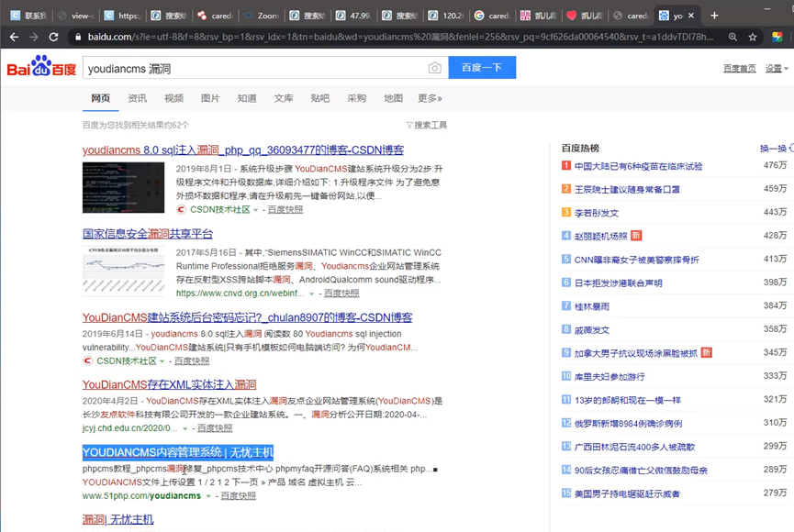794x532 pixels.
Task: Open hot topic 王辰院士建议随身常备口罩
Action: [627, 189]
